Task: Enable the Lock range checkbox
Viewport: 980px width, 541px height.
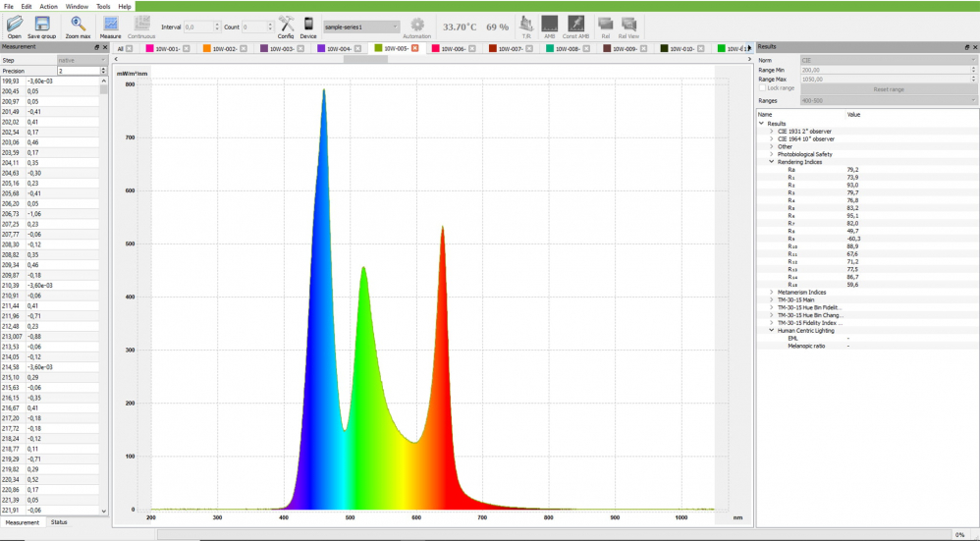Action: 762,88
